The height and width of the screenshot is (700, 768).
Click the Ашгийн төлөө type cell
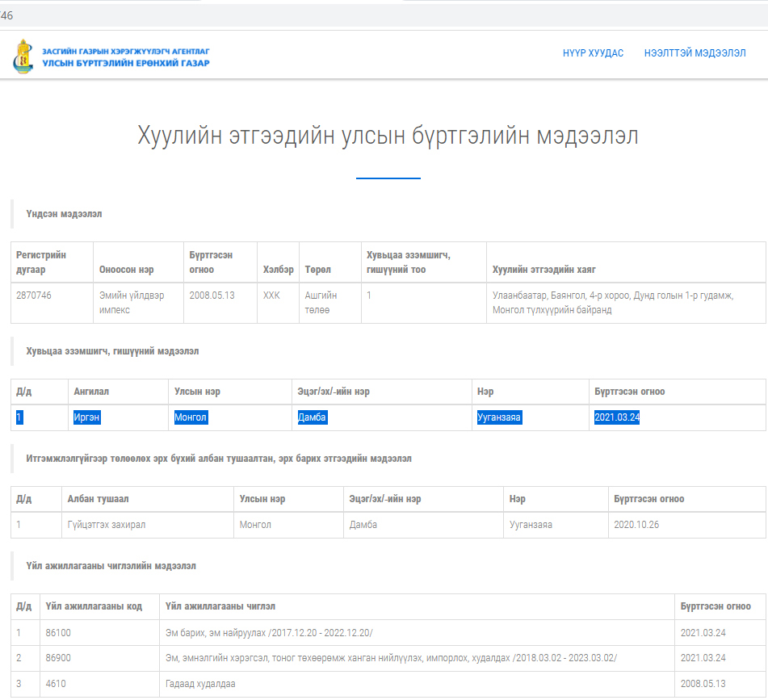pos(321,303)
